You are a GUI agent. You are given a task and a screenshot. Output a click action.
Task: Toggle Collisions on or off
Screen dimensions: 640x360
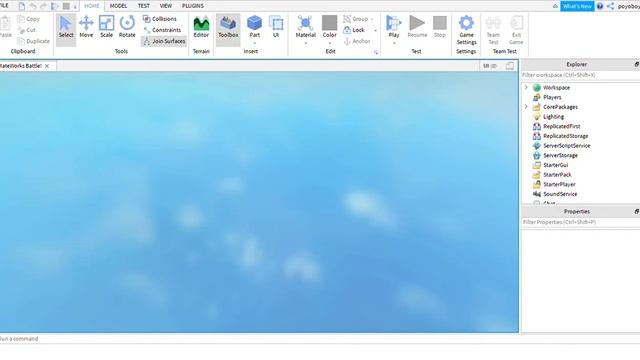(x=160, y=19)
